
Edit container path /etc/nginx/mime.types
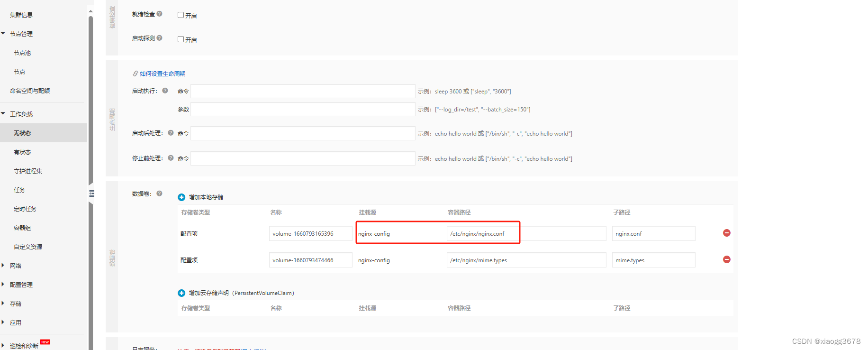pyautogui.click(x=526, y=260)
